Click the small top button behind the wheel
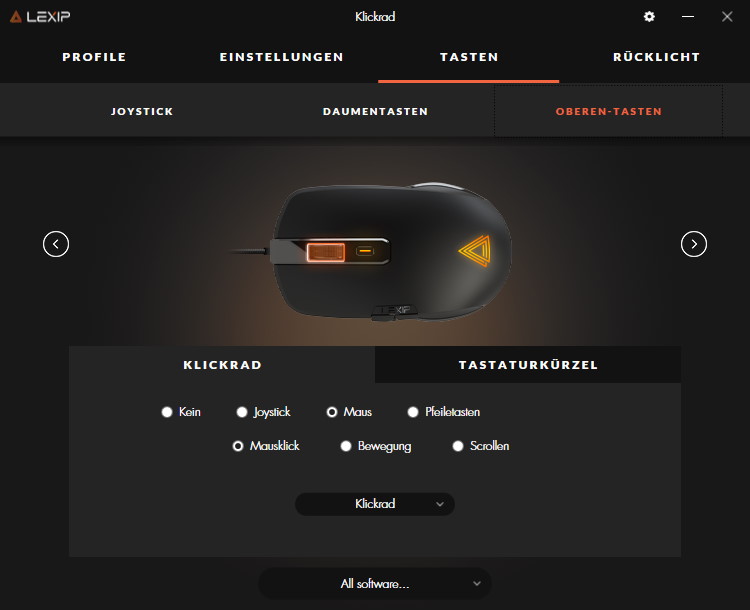Viewport: 750px width, 610px height. [365, 251]
